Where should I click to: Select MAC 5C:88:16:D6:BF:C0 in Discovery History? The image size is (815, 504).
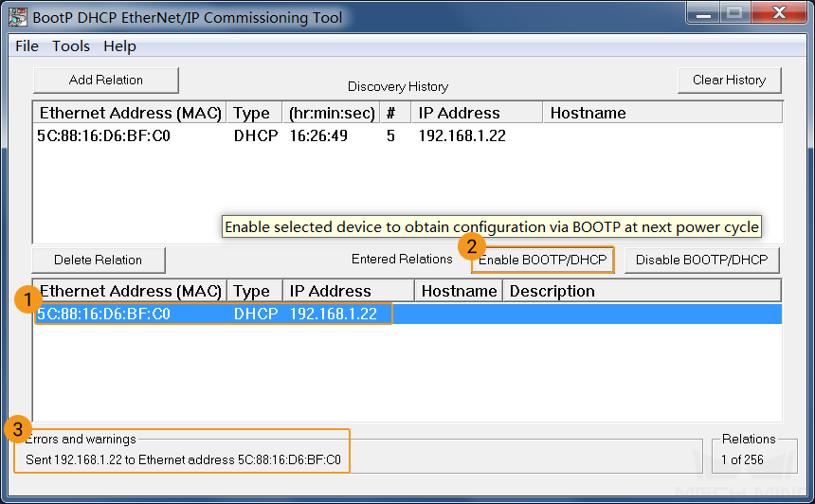click(103, 136)
